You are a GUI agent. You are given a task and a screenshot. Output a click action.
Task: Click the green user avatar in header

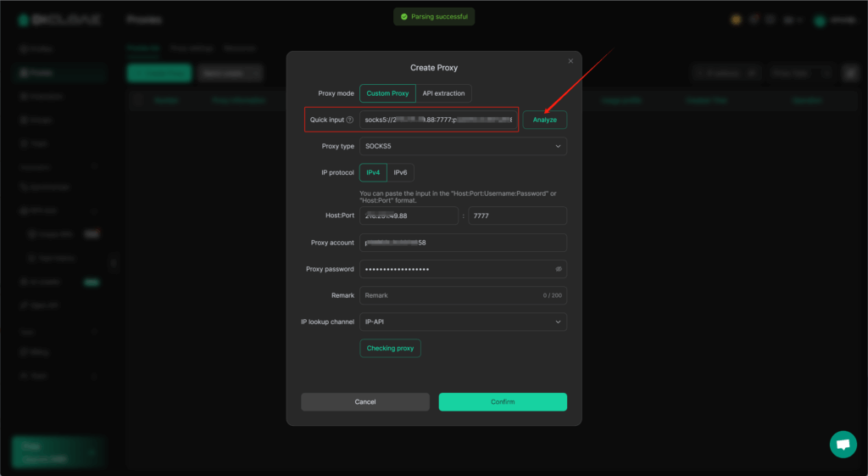(820, 20)
